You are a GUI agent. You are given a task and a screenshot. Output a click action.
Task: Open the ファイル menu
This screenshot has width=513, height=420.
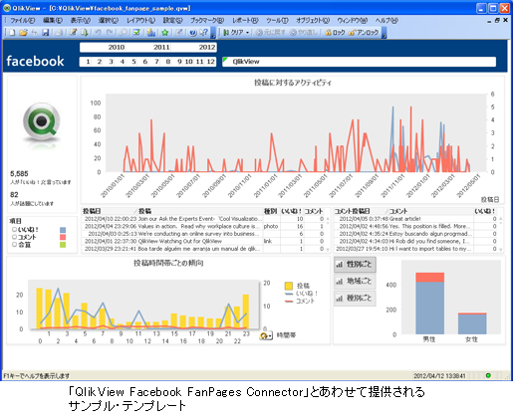pos(23,20)
